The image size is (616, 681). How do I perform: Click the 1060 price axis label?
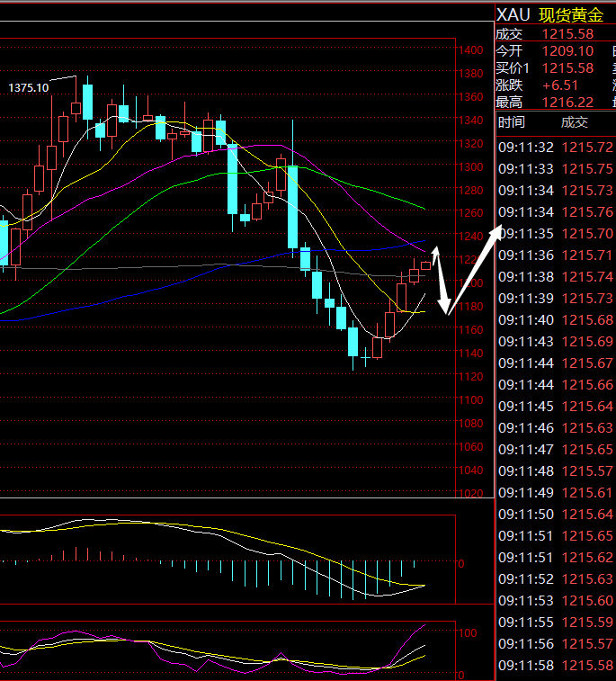click(471, 446)
